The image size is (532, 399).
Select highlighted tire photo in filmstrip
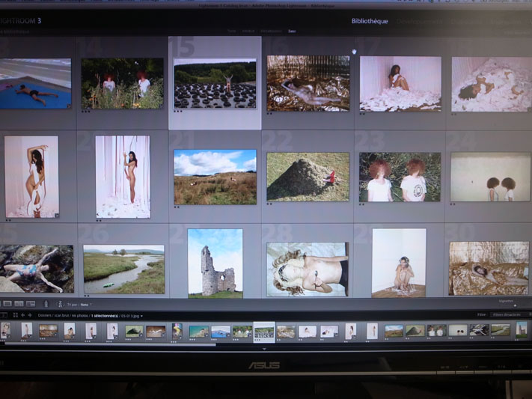coord(264,332)
